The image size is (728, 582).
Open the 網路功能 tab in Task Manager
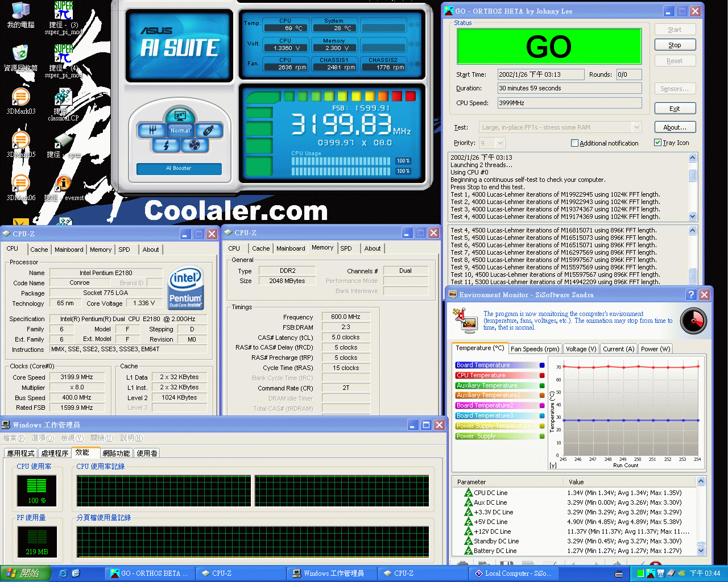[117, 454]
